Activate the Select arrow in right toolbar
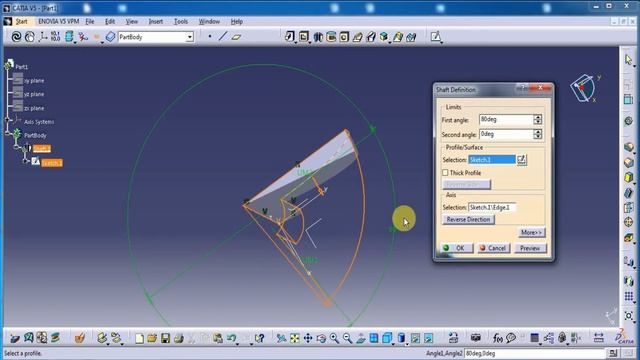Viewport: 640px width, 360px height. pyautogui.click(x=629, y=60)
